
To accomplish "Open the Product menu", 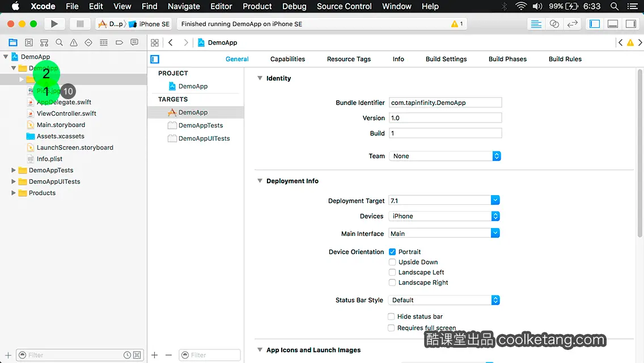I will [257, 6].
